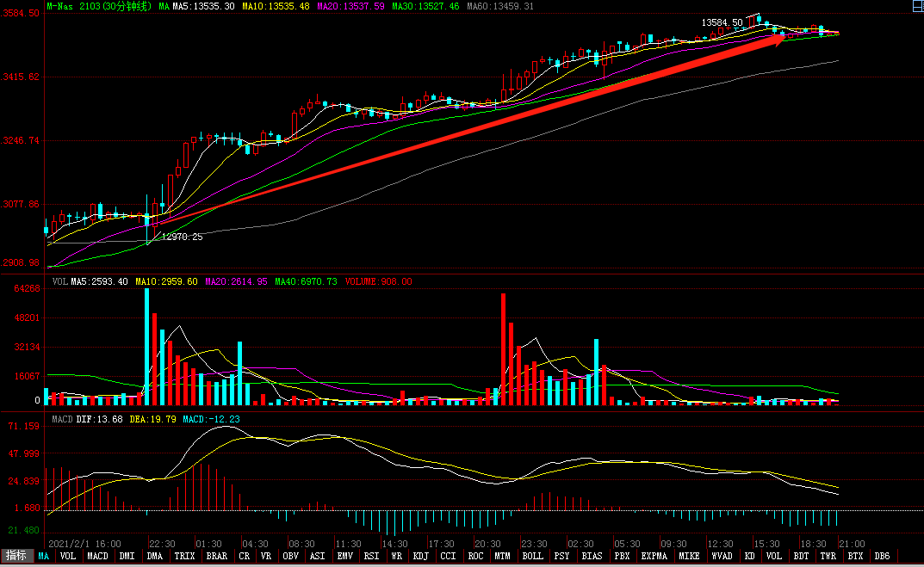Open the 指标 indicator menu button

pos(16,557)
